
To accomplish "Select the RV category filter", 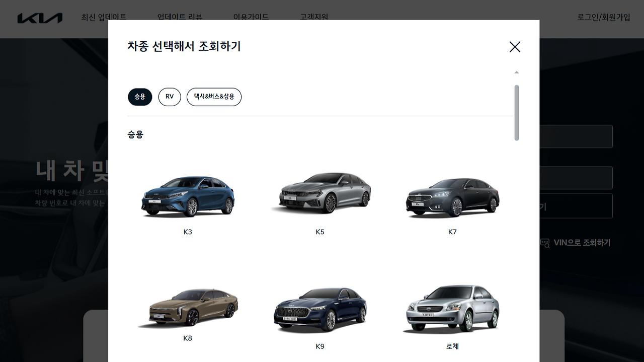I will click(x=170, y=97).
